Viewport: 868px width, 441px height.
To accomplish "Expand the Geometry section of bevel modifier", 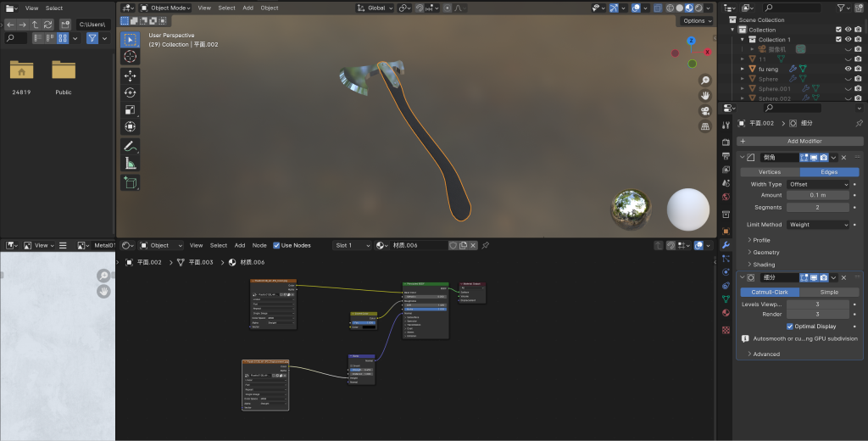I will pos(763,252).
